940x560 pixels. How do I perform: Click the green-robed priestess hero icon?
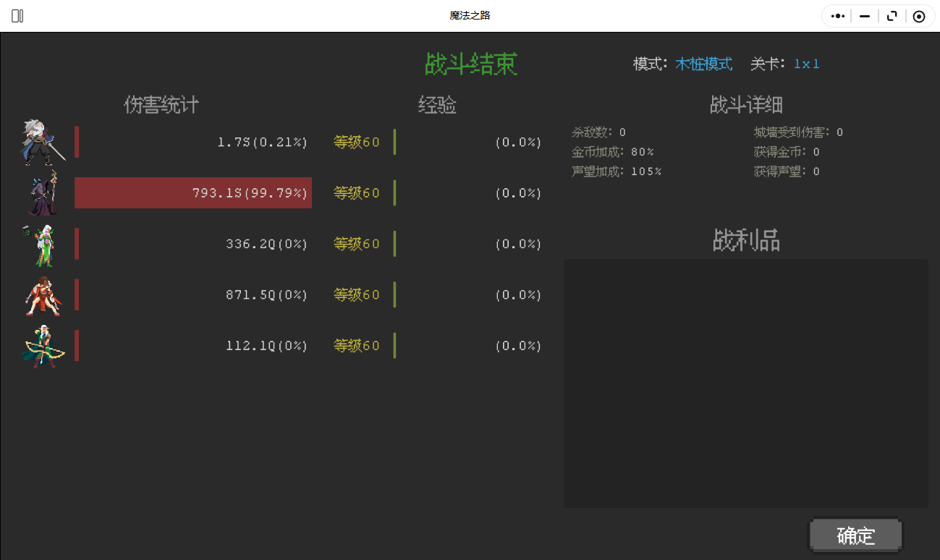click(42, 245)
